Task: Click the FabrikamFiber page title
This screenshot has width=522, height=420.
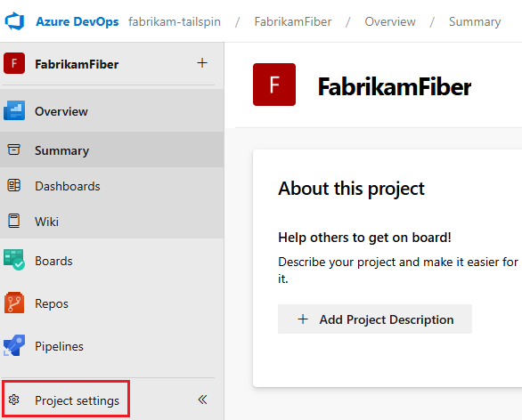Action: [394, 87]
